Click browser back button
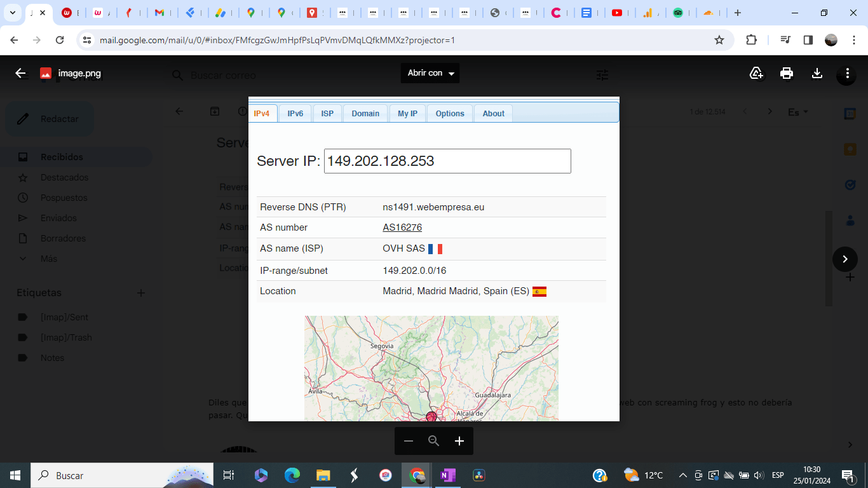 [x=15, y=40]
